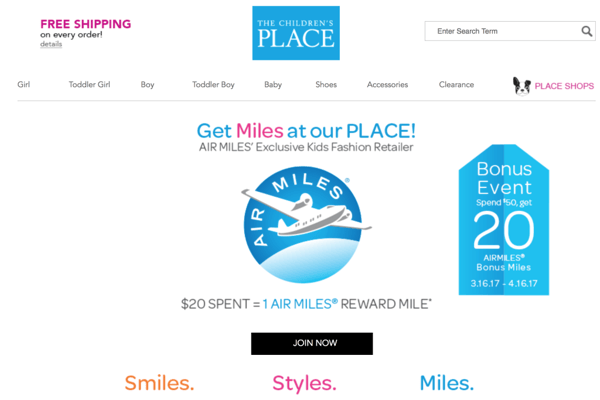View the Clearance section
This screenshot has width=600, height=400.
click(456, 85)
